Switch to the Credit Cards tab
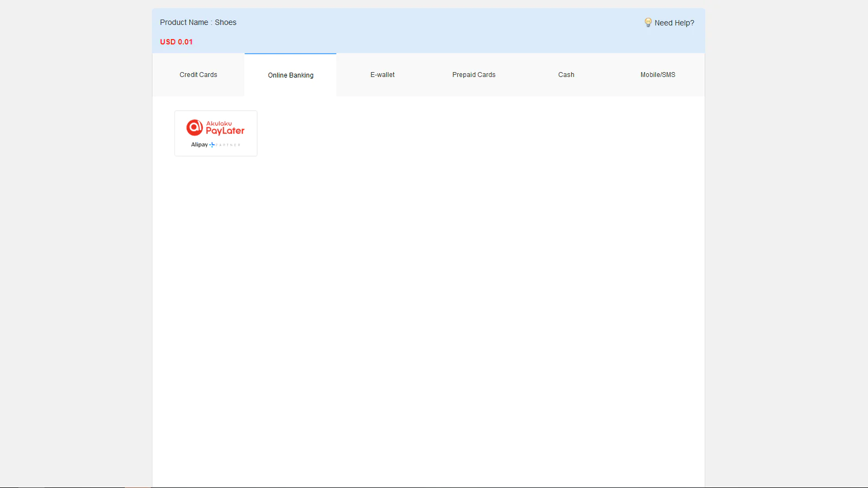The width and height of the screenshot is (868, 488). [198, 75]
